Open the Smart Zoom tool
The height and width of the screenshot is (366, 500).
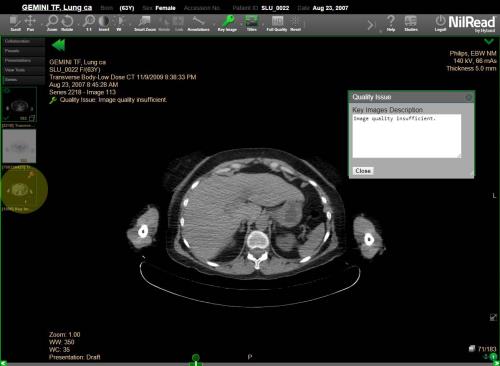click(x=145, y=23)
